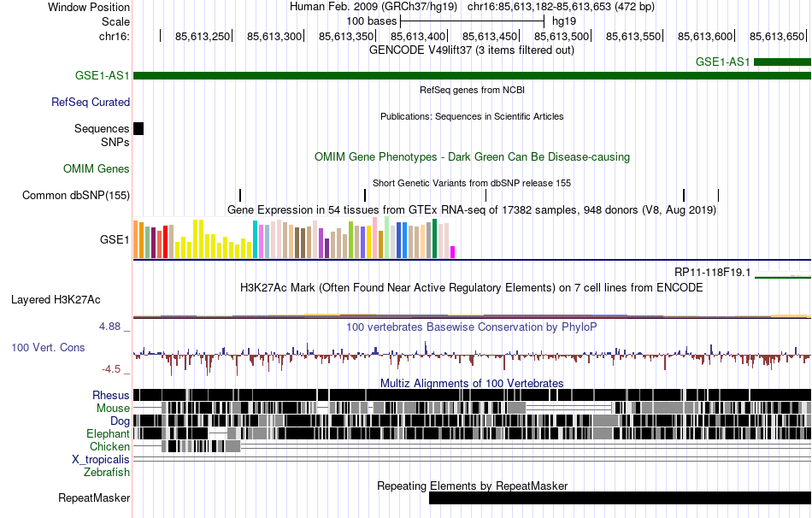Click the dark green bar in GSE1 chart
The width and height of the screenshot is (812, 518).
tap(434, 238)
